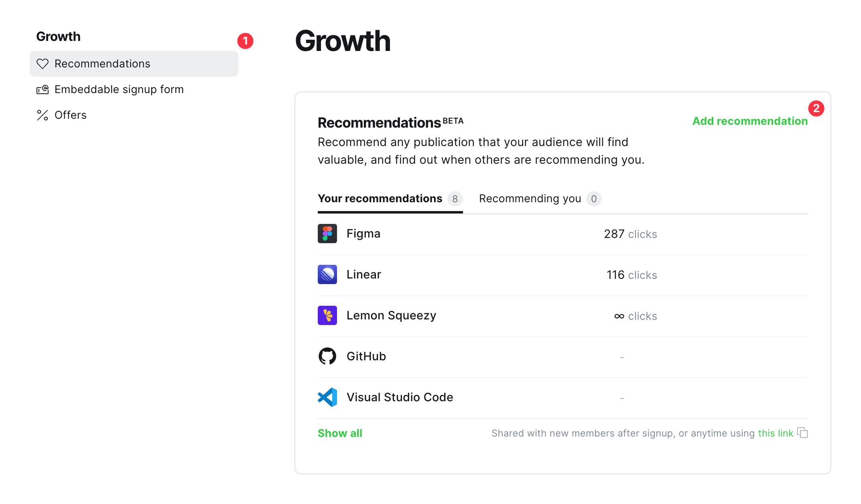861x504 pixels.
Task: Click the 287 clicks count for Figma
Action: 631,234
